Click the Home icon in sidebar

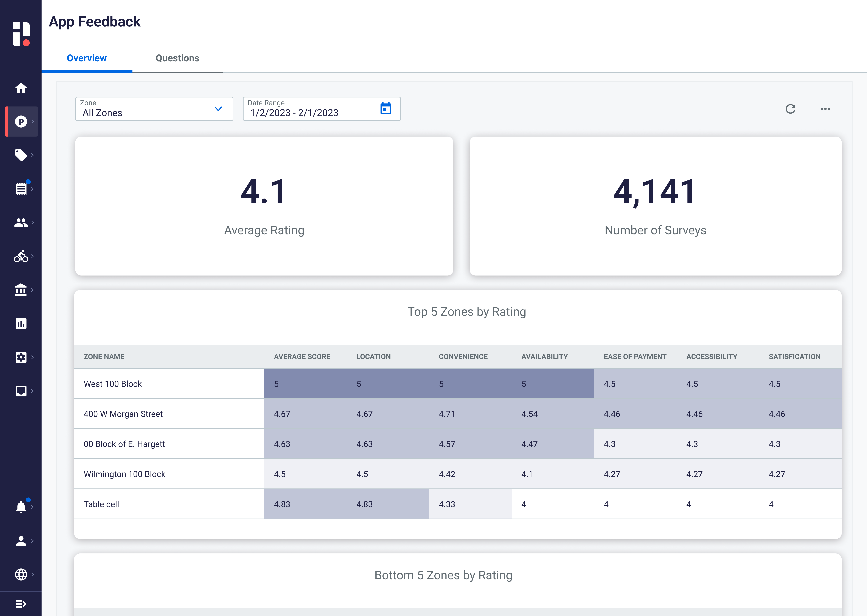21,88
